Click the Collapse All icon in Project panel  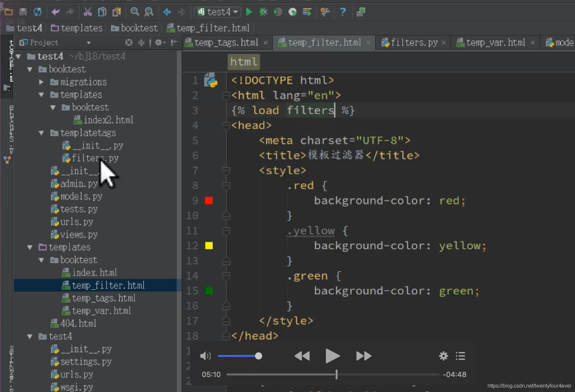pyautogui.click(x=141, y=43)
